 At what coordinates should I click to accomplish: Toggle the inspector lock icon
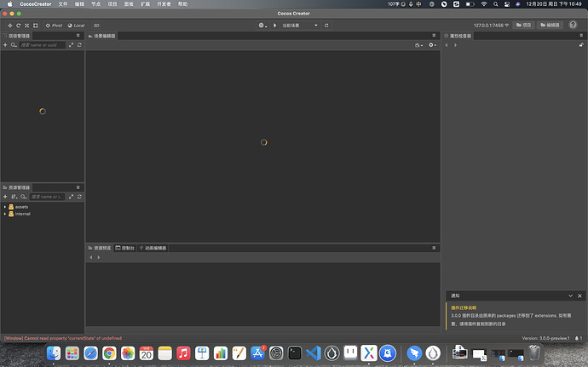tap(581, 45)
